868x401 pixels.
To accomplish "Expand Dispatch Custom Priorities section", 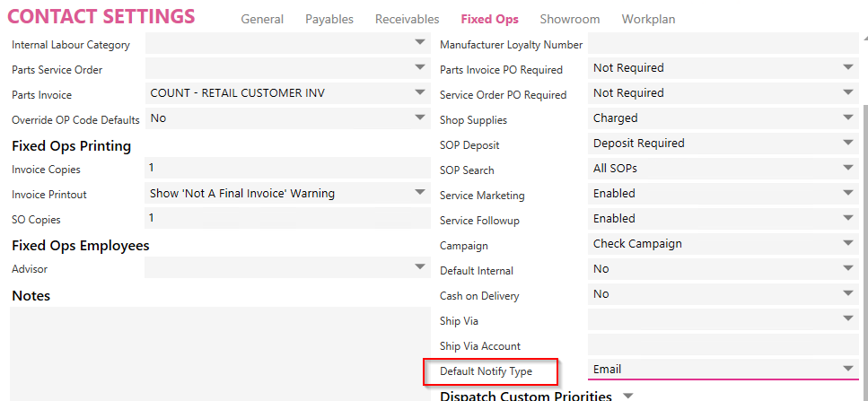I will [627, 396].
